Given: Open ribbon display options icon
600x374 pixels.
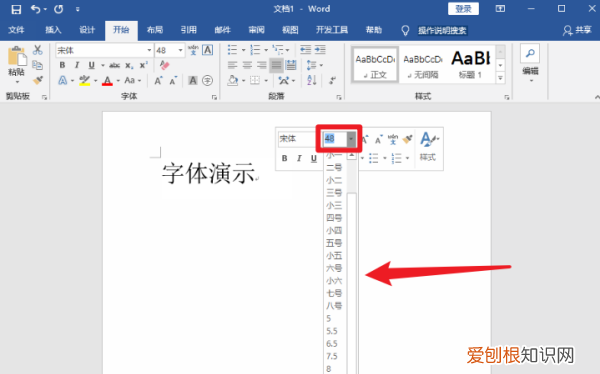Looking at the screenshot, I should point(500,9).
